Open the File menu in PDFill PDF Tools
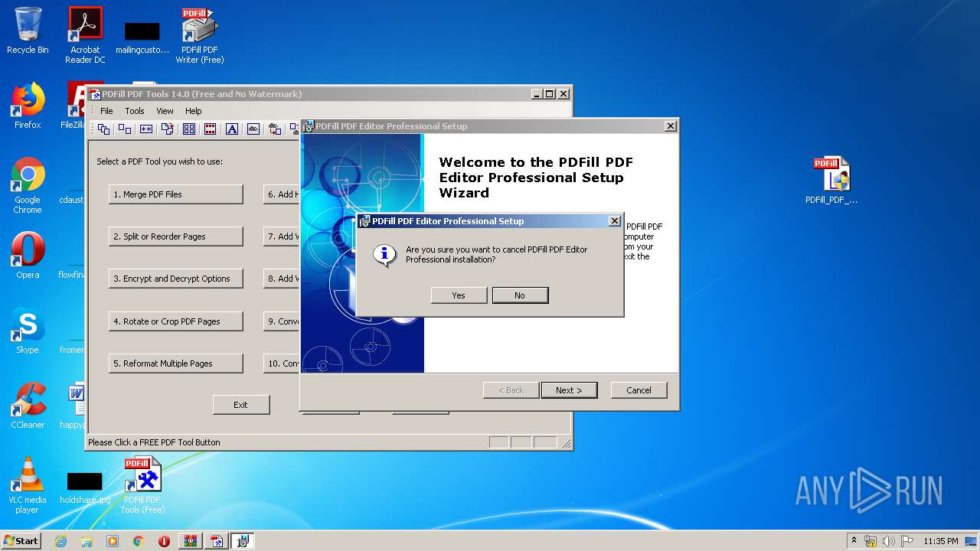 106,111
